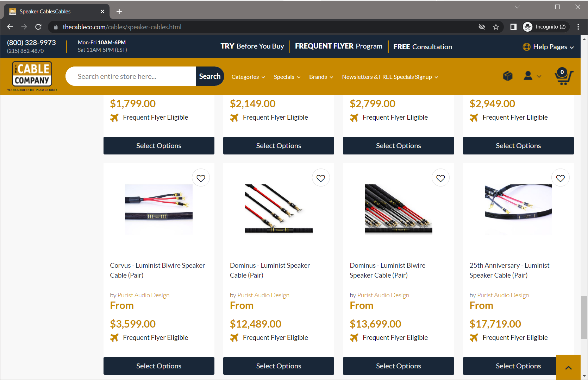Open the browser side panel icon
The image size is (588, 380).
513,27
